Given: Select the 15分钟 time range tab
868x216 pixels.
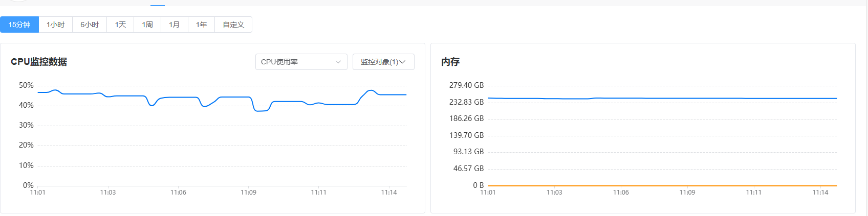Looking at the screenshot, I should click(x=19, y=25).
